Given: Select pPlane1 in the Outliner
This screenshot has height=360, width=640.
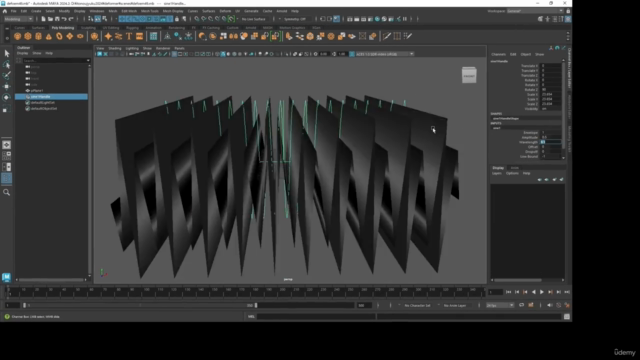Looking at the screenshot, I should point(37,91).
